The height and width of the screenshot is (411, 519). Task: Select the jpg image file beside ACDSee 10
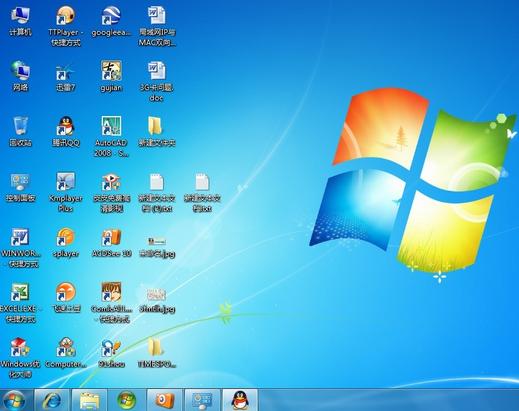157,246
